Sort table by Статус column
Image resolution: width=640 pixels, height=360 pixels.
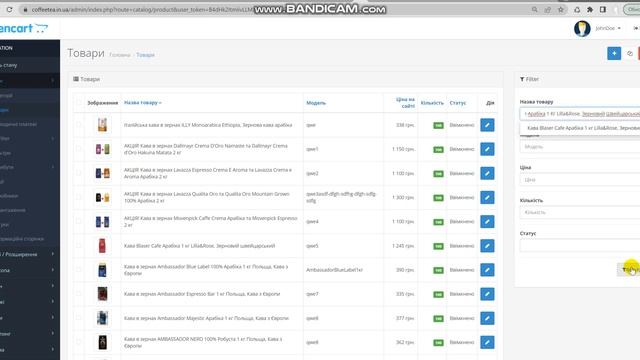pos(458,103)
